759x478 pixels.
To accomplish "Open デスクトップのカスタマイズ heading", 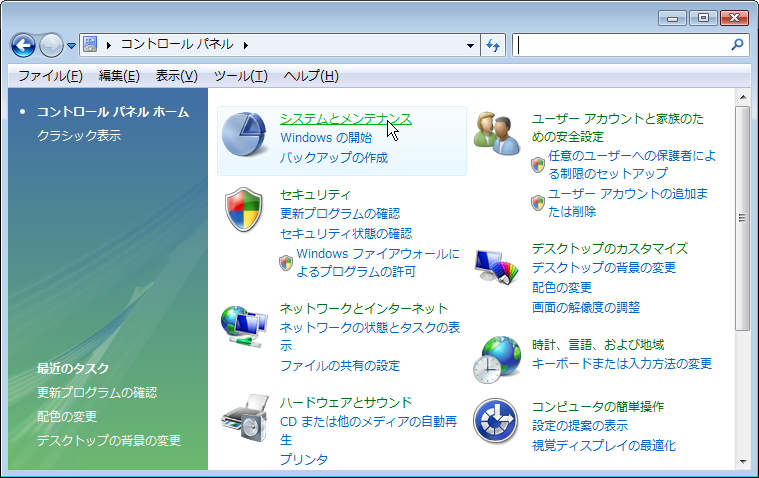I will tap(610, 248).
